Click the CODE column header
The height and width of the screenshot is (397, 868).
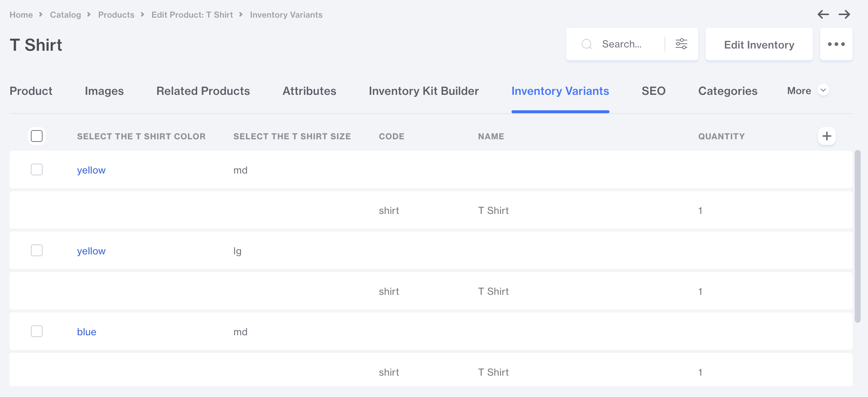391,136
